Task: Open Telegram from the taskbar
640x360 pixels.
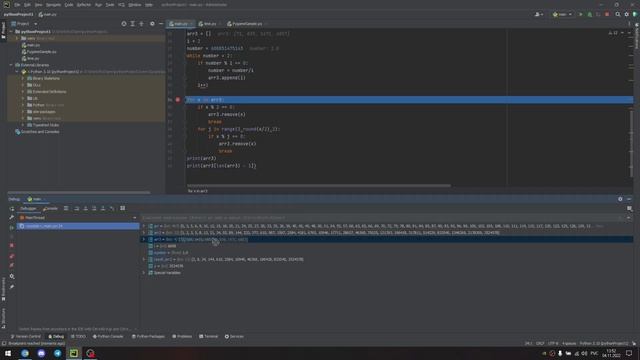Action: (58, 353)
